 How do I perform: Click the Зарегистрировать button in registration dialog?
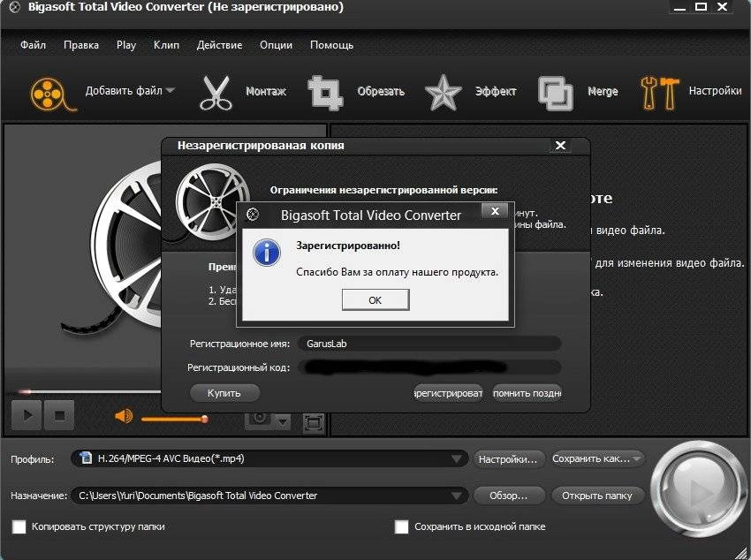coord(448,393)
